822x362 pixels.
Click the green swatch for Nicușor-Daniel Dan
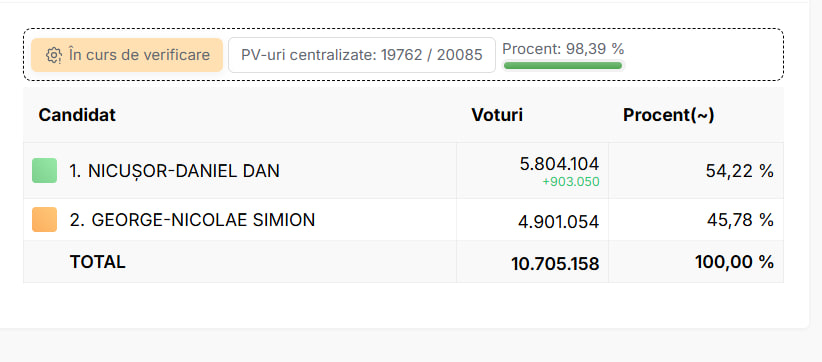45,171
